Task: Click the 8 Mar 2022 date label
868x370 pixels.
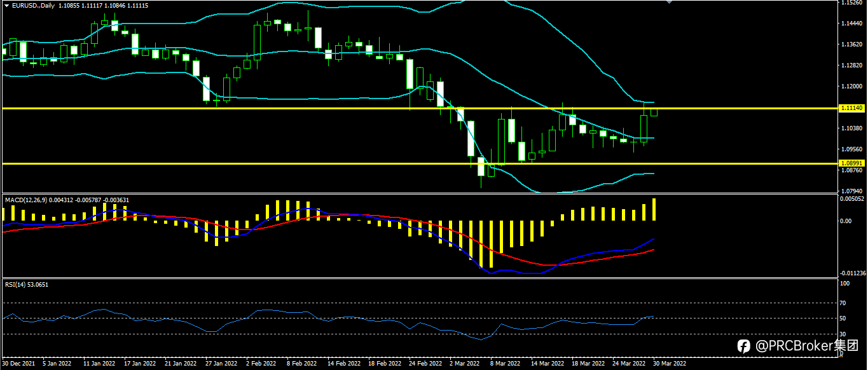Action: (x=505, y=364)
